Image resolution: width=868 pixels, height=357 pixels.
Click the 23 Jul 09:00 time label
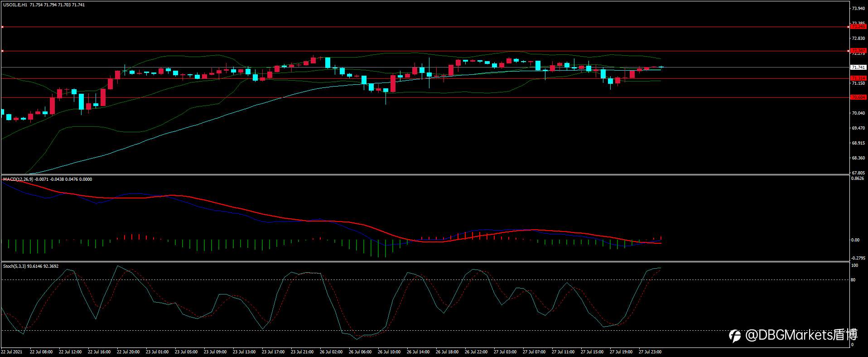215,352
